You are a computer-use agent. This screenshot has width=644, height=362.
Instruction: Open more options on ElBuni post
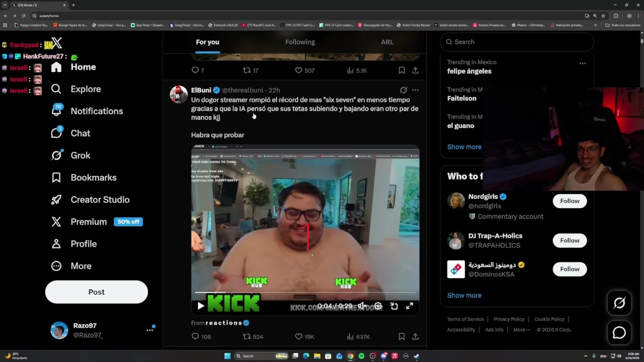coord(415,90)
